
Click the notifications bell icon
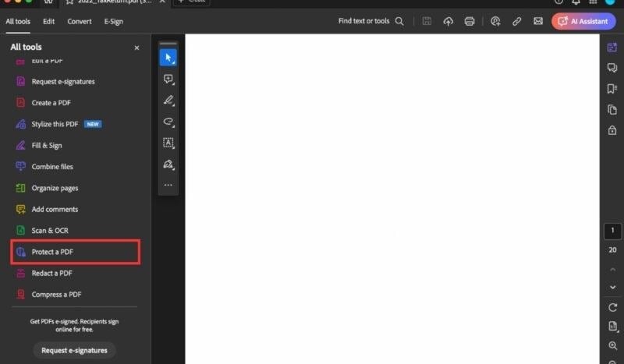[576, 2]
